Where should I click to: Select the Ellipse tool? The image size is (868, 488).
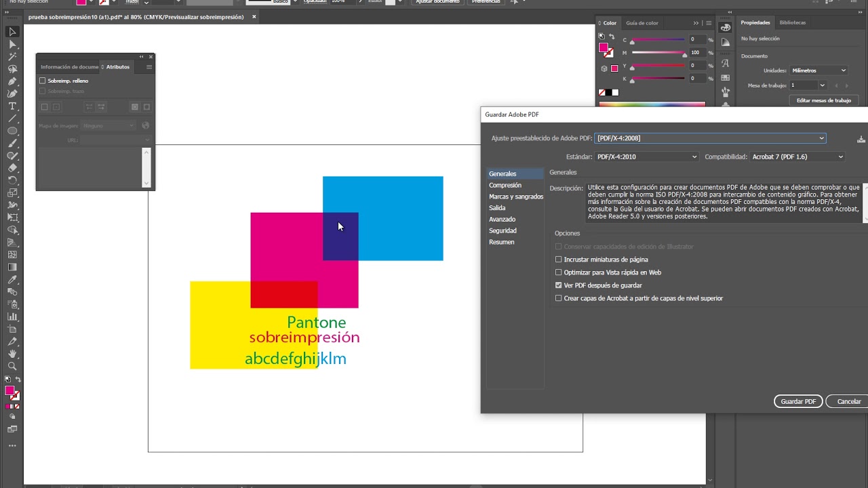(12, 131)
